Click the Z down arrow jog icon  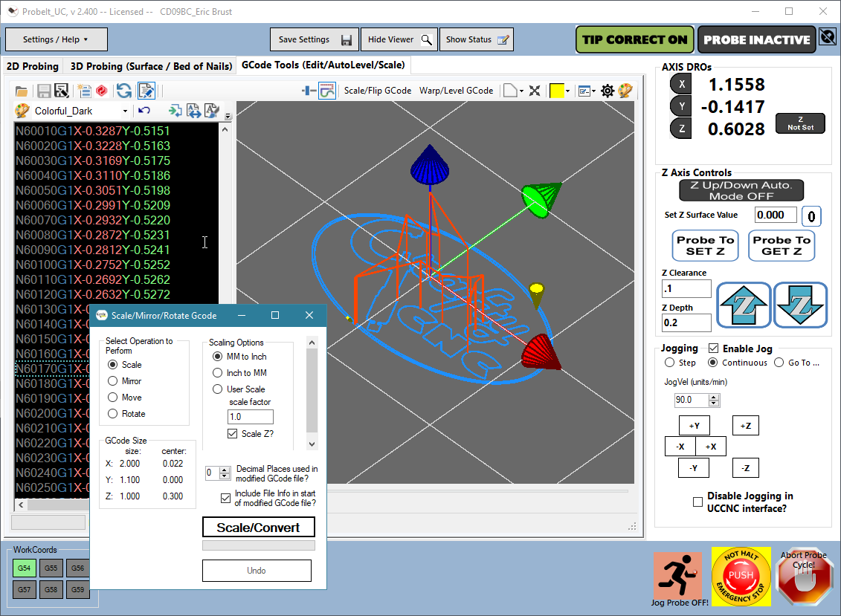pos(800,305)
